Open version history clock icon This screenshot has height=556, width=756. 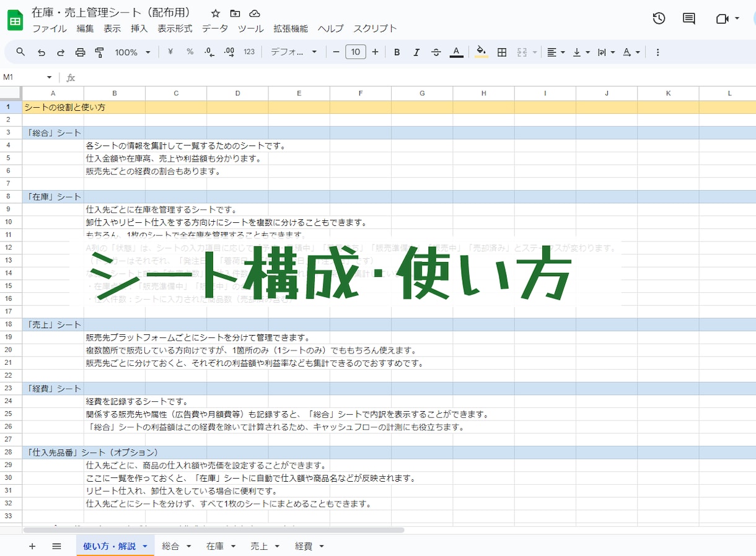(659, 19)
